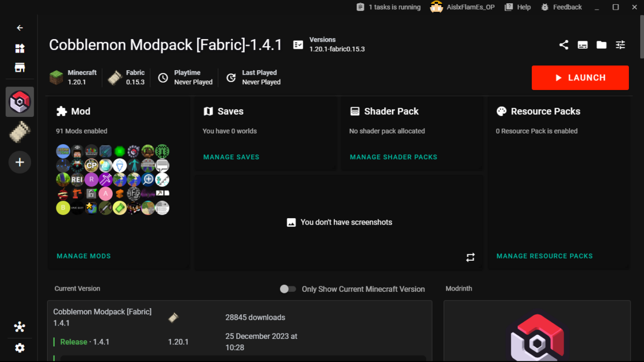Click the share icon in the header

[563, 45]
